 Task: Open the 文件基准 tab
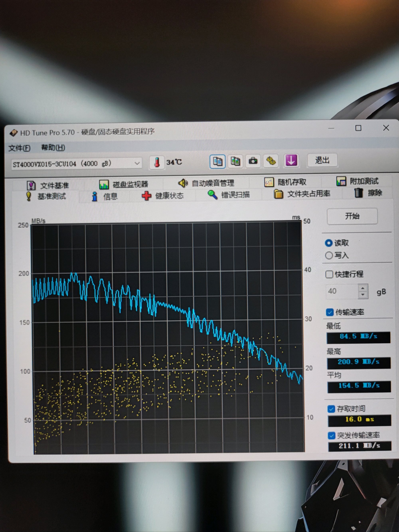48,186
